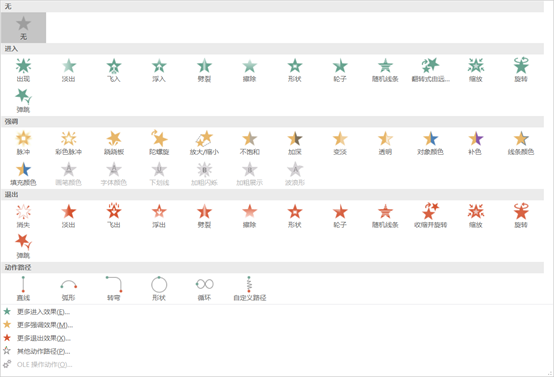Pick the 自定义路径 custom path

coord(249,289)
